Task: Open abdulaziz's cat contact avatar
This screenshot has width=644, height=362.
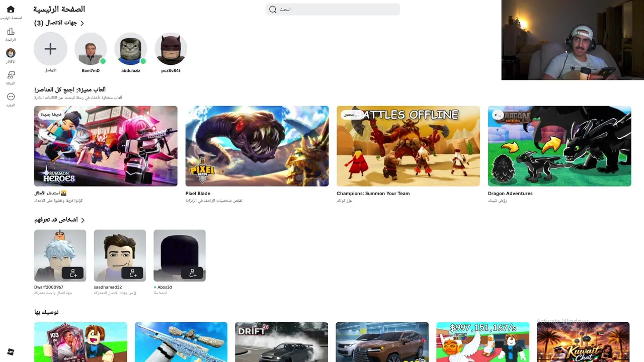Action: (131, 49)
